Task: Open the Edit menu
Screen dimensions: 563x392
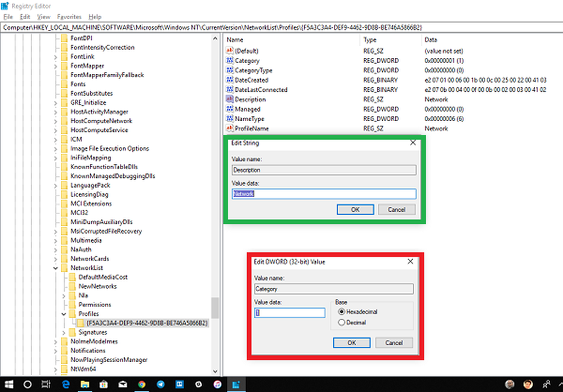Action: 25,17
